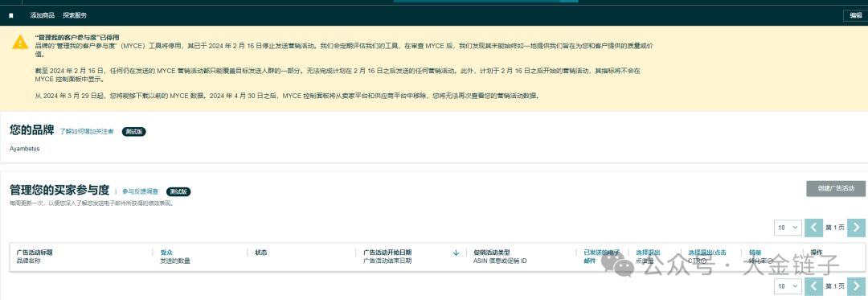Go to next page with lower arrow
The width and height of the screenshot is (868, 300).
(x=857, y=286)
